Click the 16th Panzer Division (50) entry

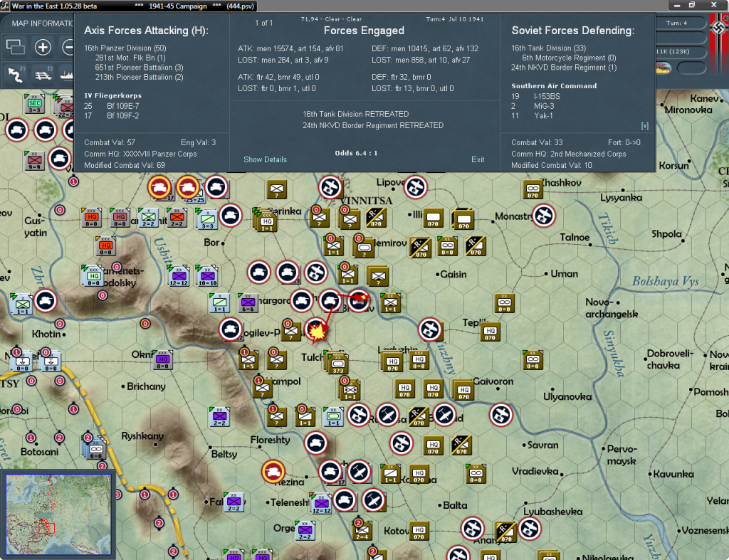coord(125,48)
